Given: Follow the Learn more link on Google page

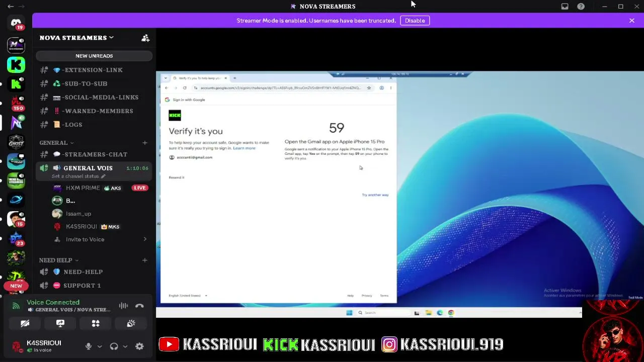Looking at the screenshot, I should click(244, 148).
